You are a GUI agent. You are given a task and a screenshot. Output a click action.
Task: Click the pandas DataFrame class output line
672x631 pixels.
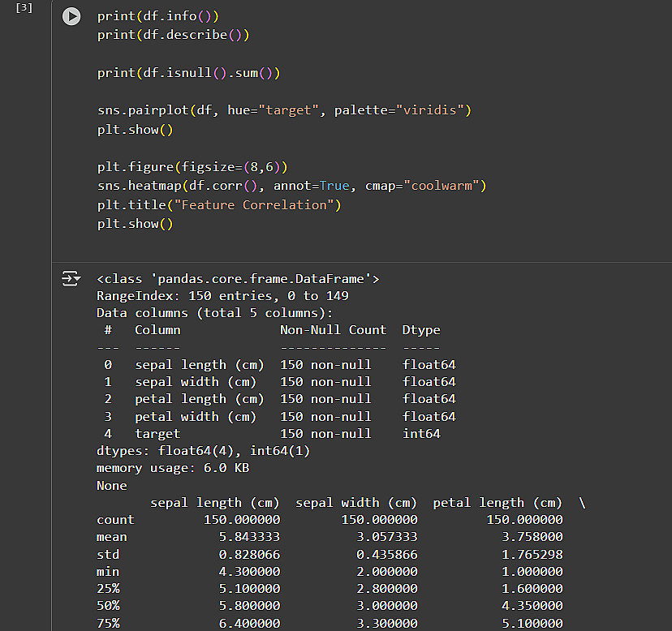[x=238, y=279]
